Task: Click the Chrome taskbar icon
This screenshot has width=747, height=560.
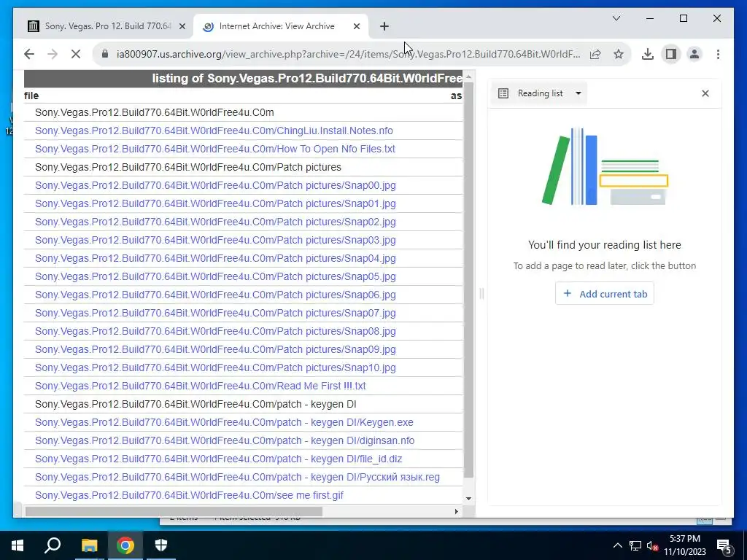Action: pyautogui.click(x=125, y=545)
